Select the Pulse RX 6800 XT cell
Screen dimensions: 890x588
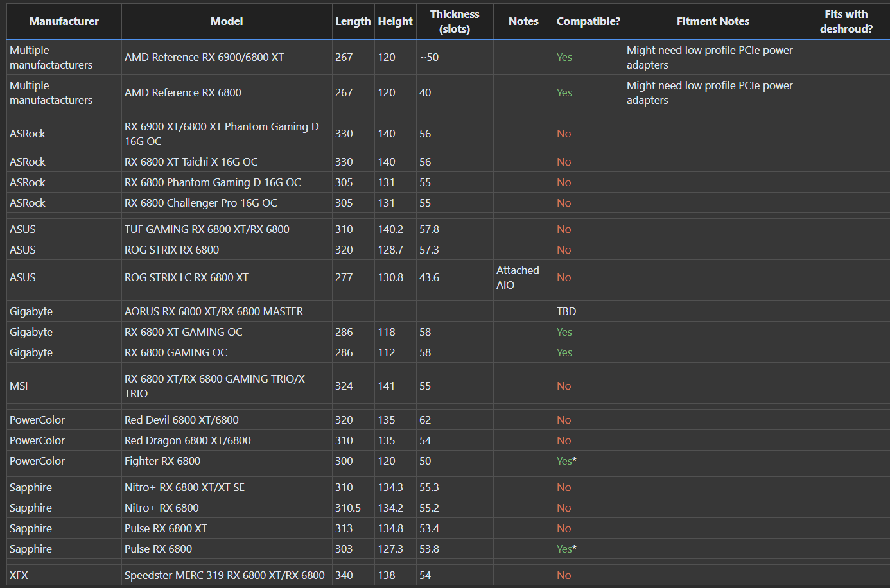point(227,528)
